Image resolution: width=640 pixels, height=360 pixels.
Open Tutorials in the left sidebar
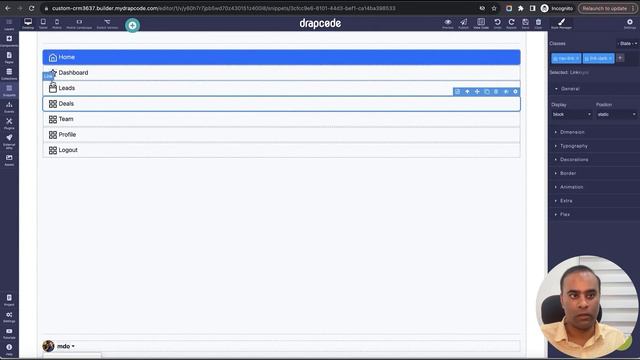[9, 333]
